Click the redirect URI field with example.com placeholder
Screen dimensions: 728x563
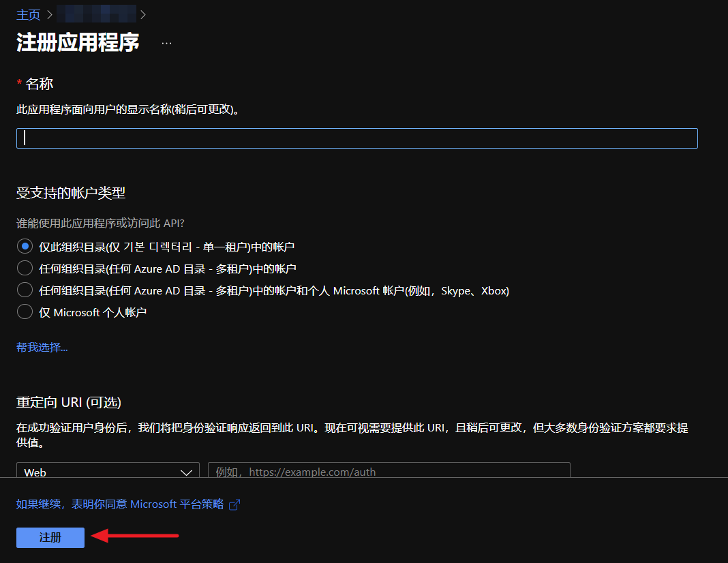(x=389, y=471)
